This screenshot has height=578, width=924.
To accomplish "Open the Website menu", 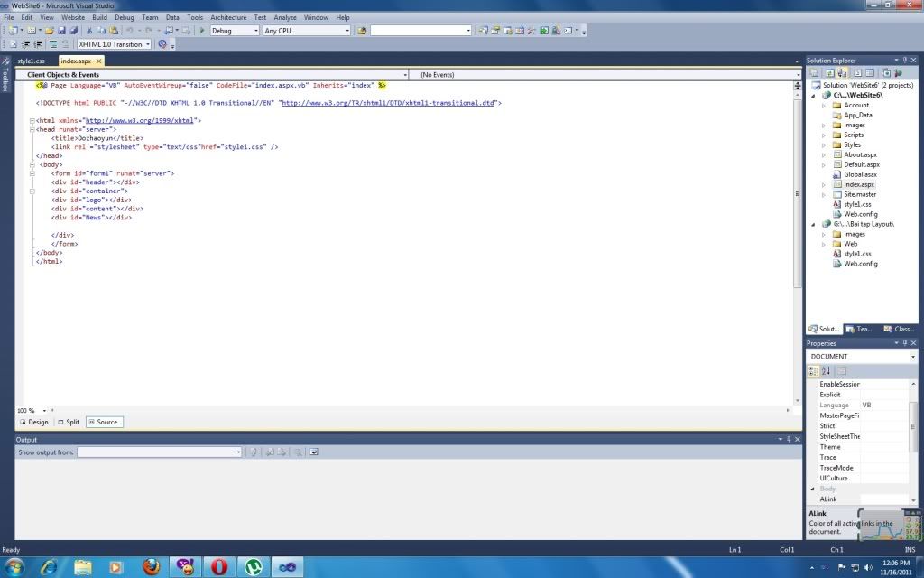I will (x=73, y=18).
